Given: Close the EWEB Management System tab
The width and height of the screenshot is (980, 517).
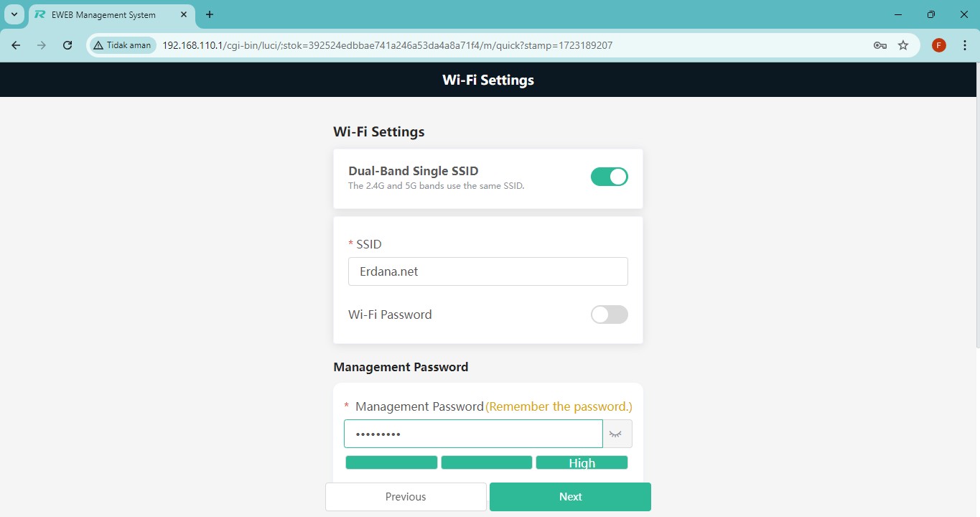Looking at the screenshot, I should [x=184, y=14].
